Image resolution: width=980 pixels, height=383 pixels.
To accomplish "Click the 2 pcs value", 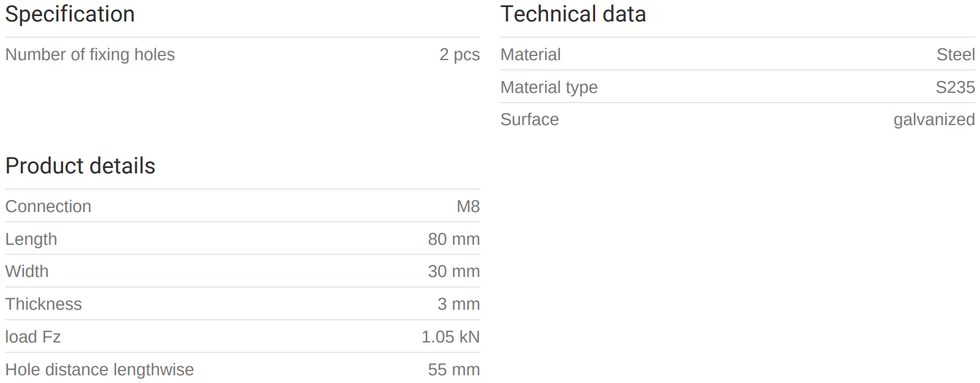I will [x=459, y=55].
